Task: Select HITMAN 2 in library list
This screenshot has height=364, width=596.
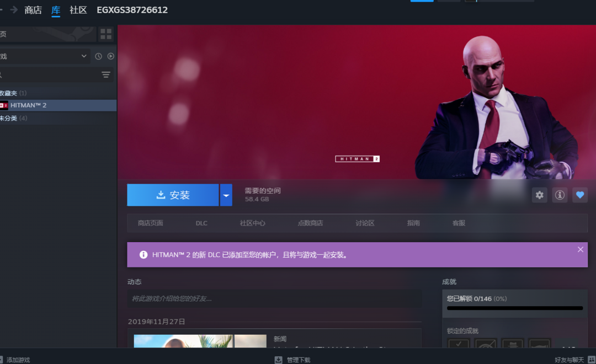Action: tap(29, 105)
